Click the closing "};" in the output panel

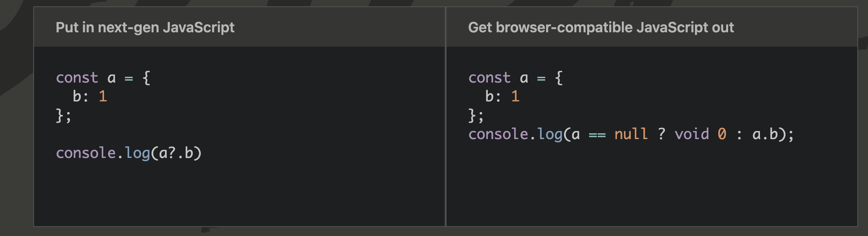pyautogui.click(x=476, y=116)
